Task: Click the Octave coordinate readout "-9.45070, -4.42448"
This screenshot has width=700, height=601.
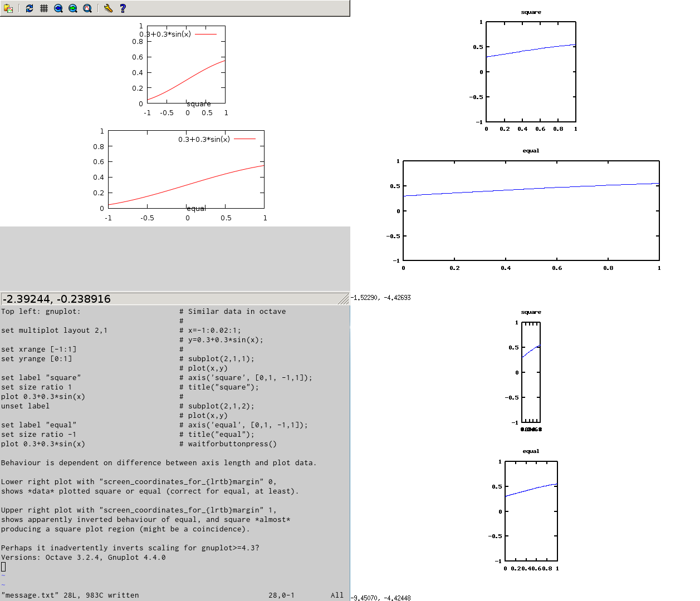Action: pyautogui.click(x=381, y=598)
